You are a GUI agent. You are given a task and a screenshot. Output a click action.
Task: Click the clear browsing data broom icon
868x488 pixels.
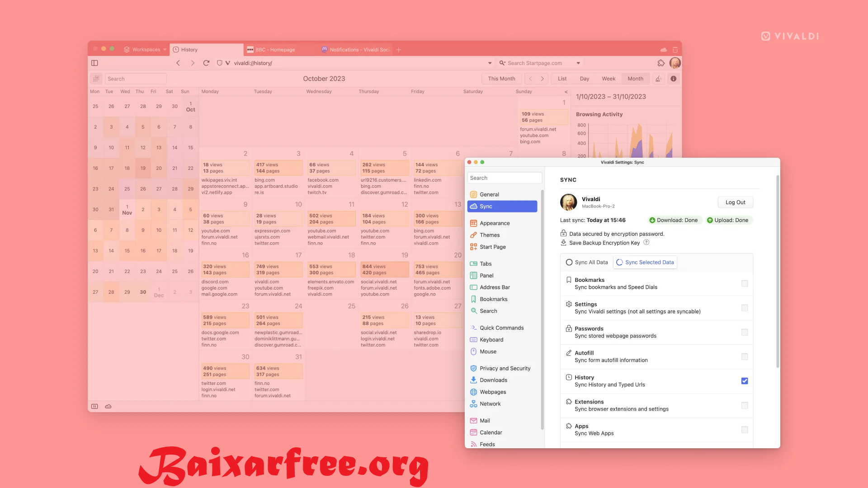pyautogui.click(x=658, y=79)
